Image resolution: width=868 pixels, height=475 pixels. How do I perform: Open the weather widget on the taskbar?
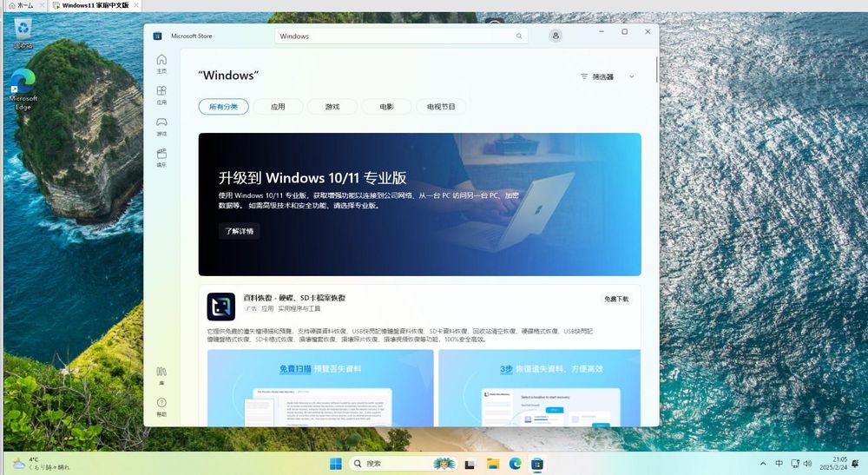(x=42, y=464)
